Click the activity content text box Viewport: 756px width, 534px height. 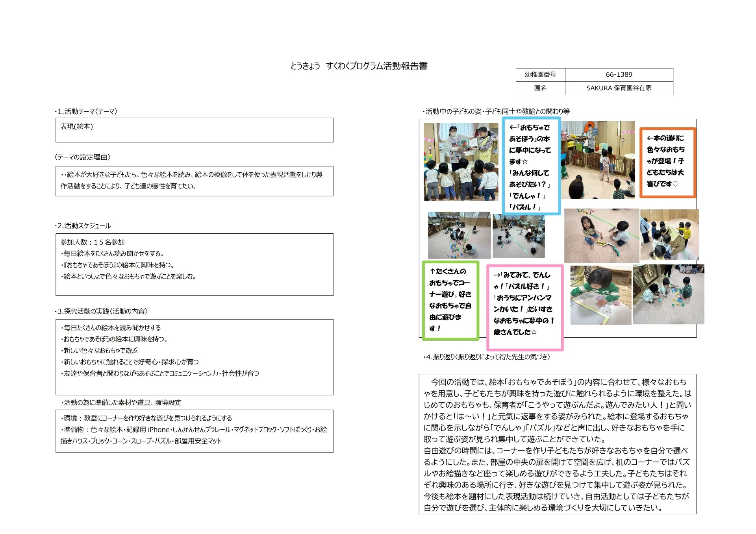coord(194,357)
